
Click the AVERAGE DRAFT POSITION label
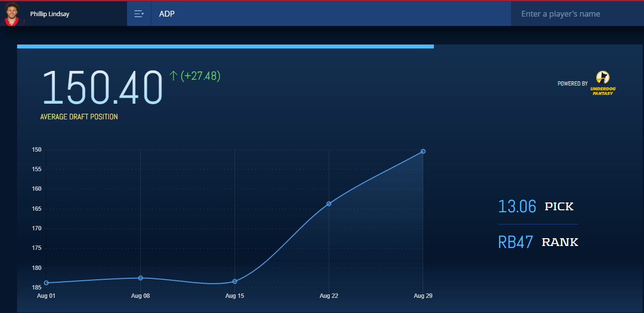click(x=79, y=117)
